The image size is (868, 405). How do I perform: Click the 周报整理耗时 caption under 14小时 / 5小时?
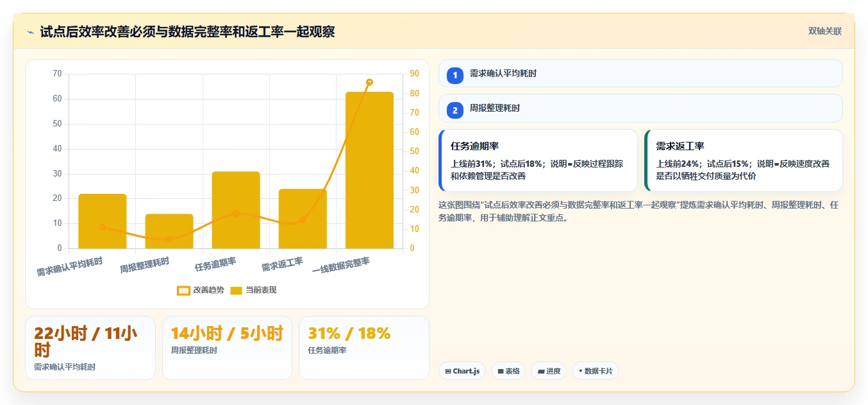tap(194, 350)
